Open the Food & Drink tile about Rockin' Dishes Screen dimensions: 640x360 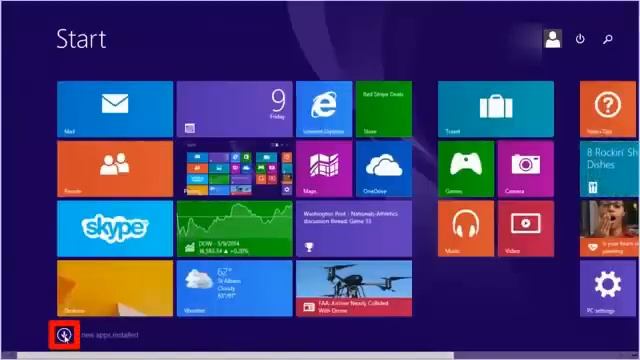(609, 169)
